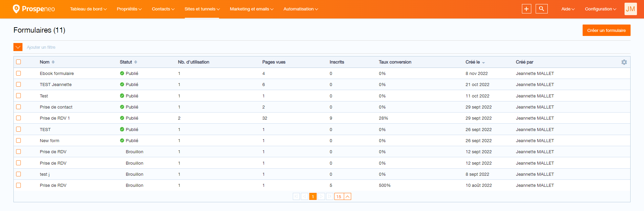Click the Taux conversion column header

pyautogui.click(x=395, y=62)
